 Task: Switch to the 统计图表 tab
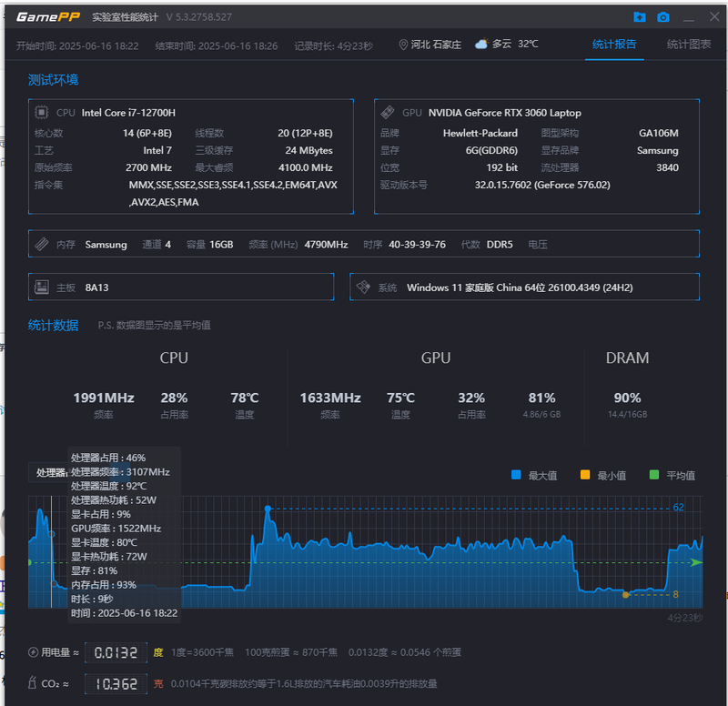pyautogui.click(x=689, y=45)
